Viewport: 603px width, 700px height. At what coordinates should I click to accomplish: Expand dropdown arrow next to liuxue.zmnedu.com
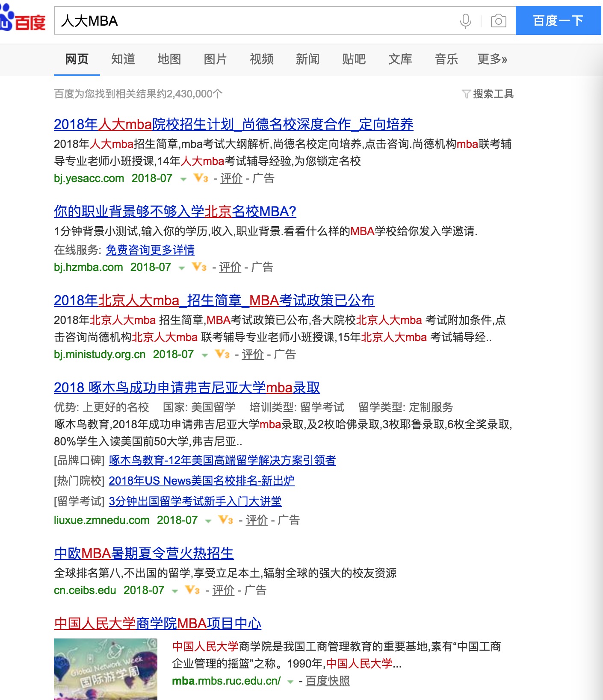click(208, 521)
